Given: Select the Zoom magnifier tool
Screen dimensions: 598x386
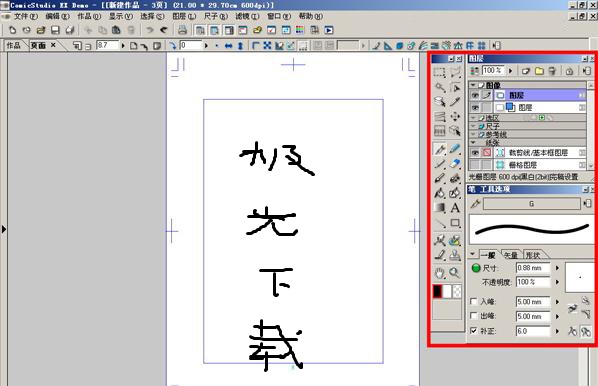Looking at the screenshot, I should 454,273.
